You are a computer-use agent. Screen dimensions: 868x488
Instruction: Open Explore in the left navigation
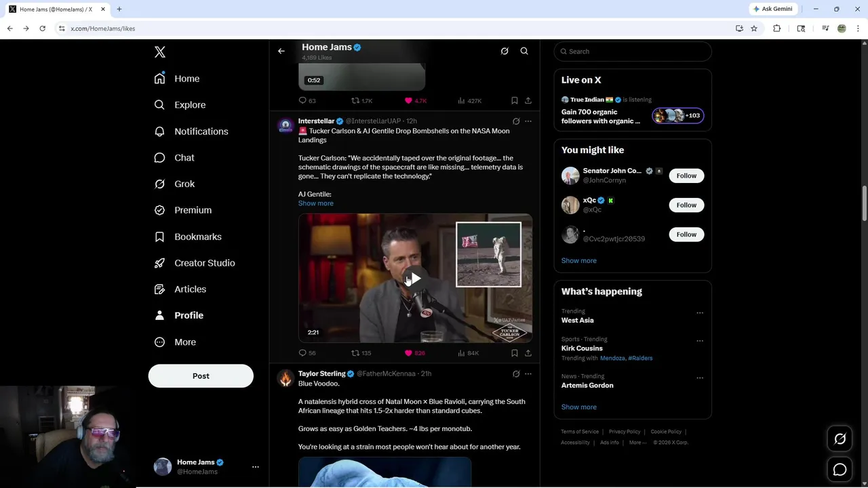click(180, 105)
